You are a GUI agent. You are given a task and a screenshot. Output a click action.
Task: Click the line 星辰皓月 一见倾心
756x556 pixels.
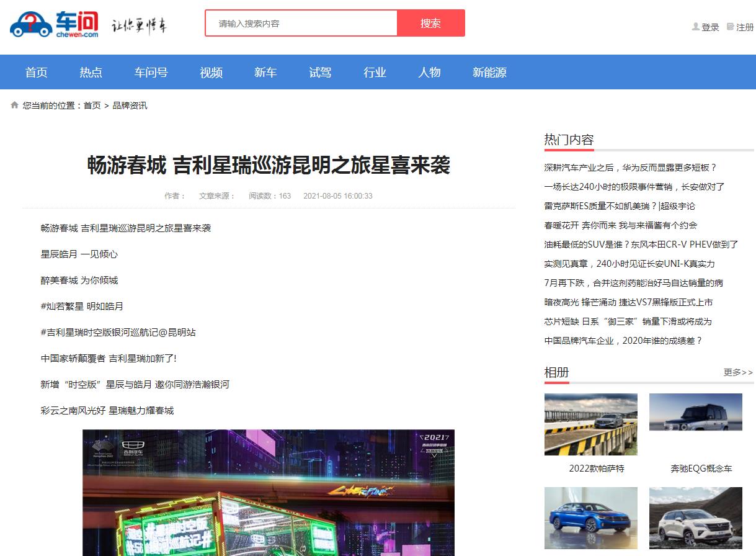click(79, 254)
